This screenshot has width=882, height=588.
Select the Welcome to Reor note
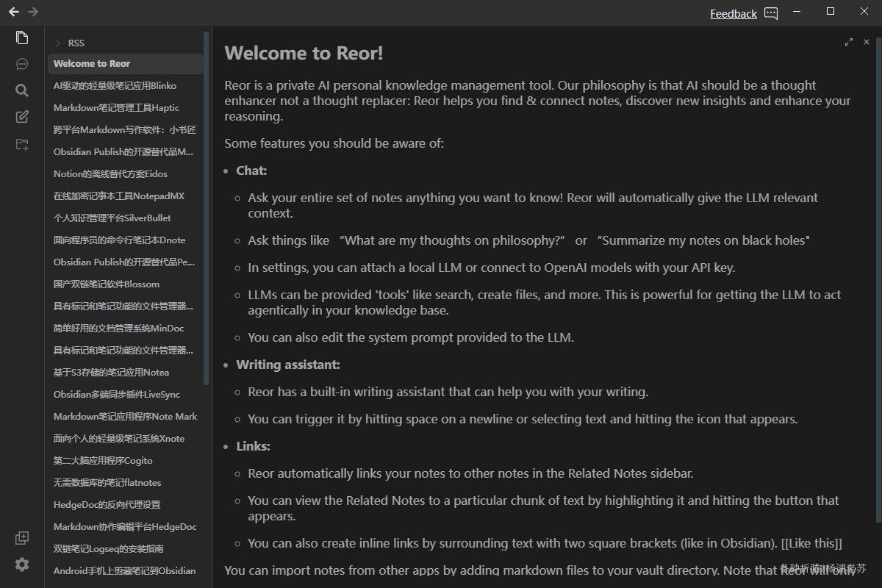click(x=126, y=64)
